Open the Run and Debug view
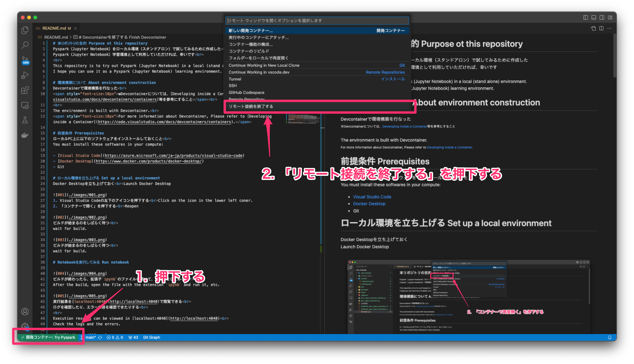Image resolution: width=634 pixels, height=364 pixels. (25, 75)
